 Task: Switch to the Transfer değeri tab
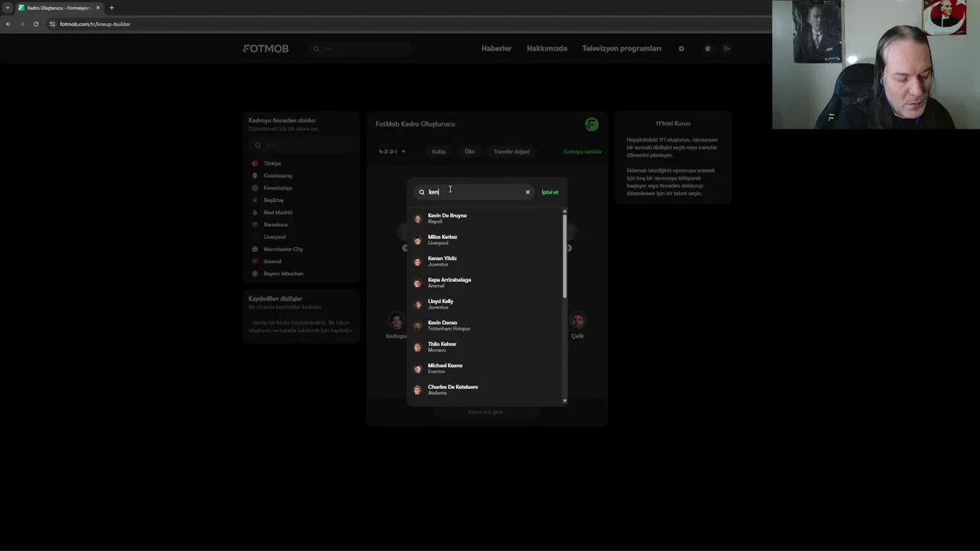511,152
